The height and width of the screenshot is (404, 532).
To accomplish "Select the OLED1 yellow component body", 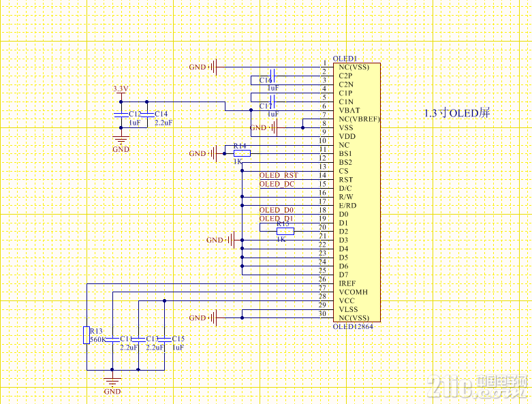I will (x=356, y=192).
